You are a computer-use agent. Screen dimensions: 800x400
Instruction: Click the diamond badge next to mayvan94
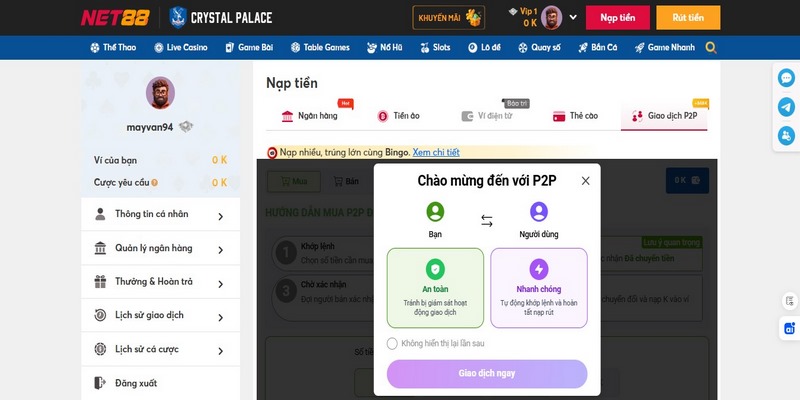(x=186, y=127)
